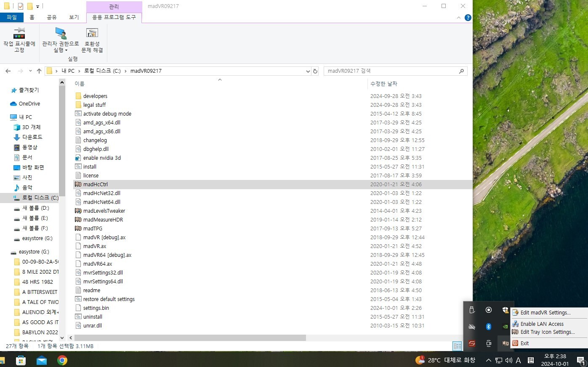The height and width of the screenshot is (367, 588).
Task: Click the new folder icon in quick access toolbar
Action: 30,6
